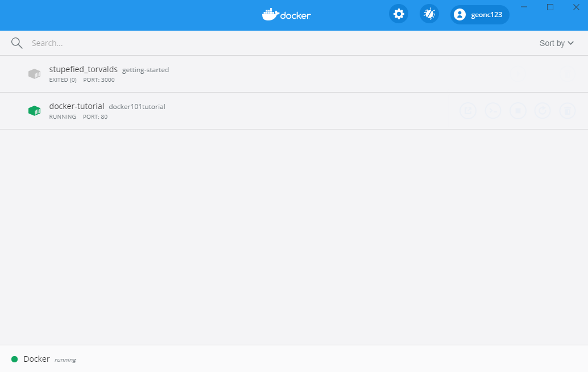The width and height of the screenshot is (588, 372).
Task: Click the EXITED (0) status text
Action: (x=63, y=80)
